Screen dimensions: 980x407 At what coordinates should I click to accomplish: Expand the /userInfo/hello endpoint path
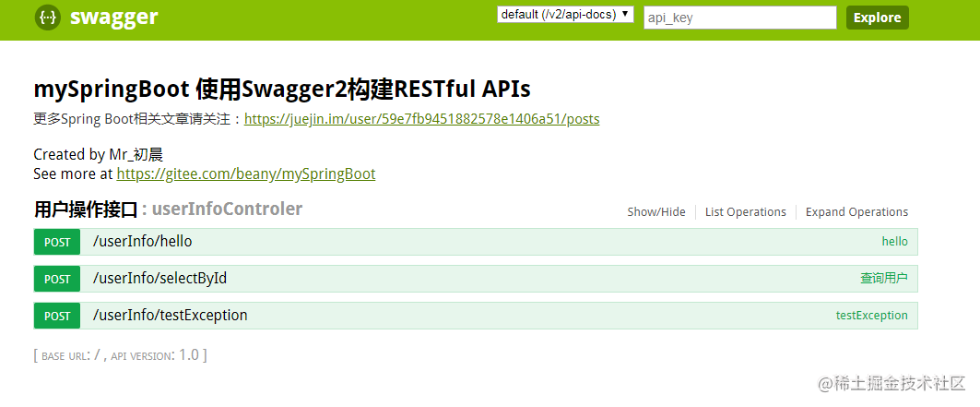click(143, 241)
